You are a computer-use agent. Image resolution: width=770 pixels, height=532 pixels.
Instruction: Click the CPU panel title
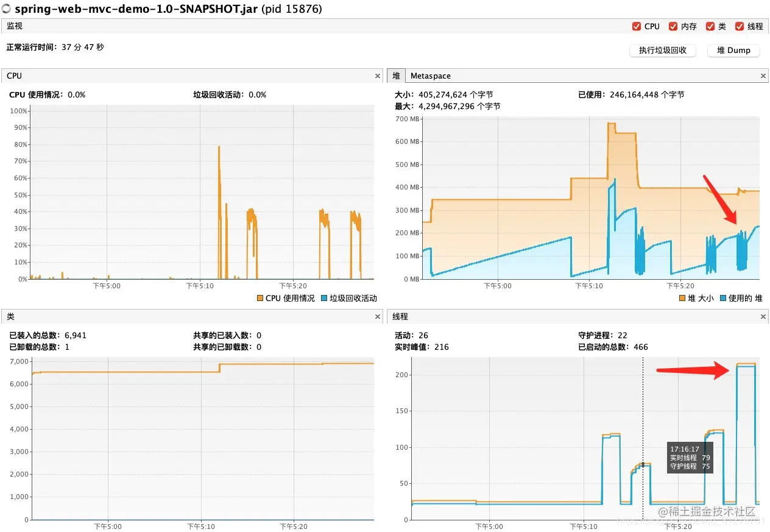[x=14, y=76]
